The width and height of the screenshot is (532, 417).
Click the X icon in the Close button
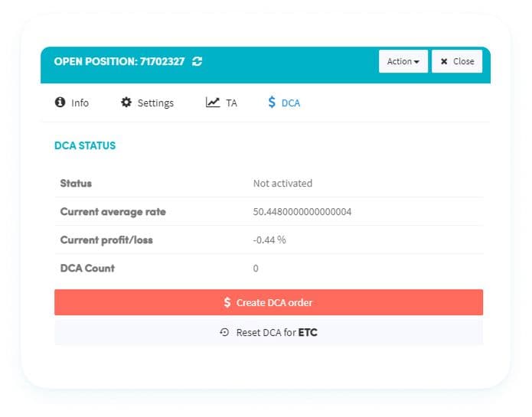click(444, 61)
